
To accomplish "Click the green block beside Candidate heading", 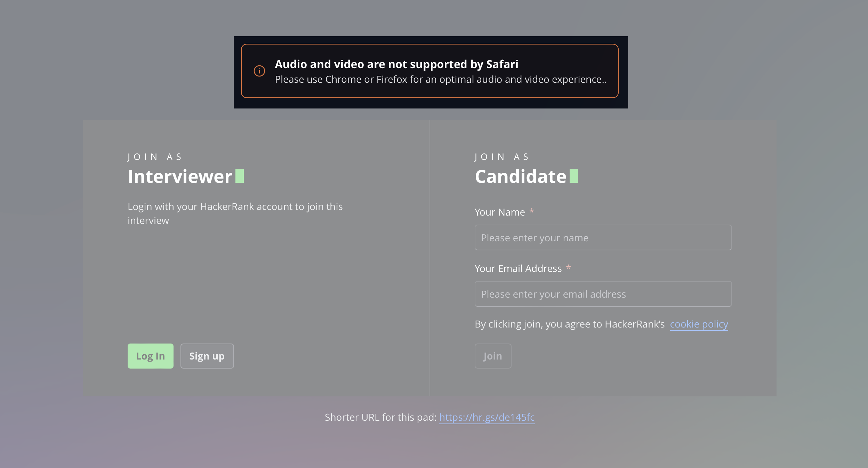I will coord(574,176).
